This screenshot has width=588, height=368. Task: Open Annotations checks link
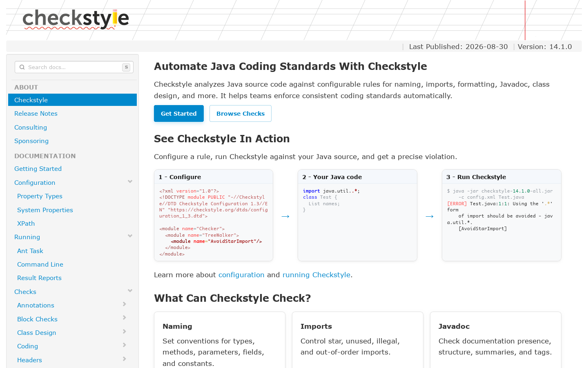[36, 305]
